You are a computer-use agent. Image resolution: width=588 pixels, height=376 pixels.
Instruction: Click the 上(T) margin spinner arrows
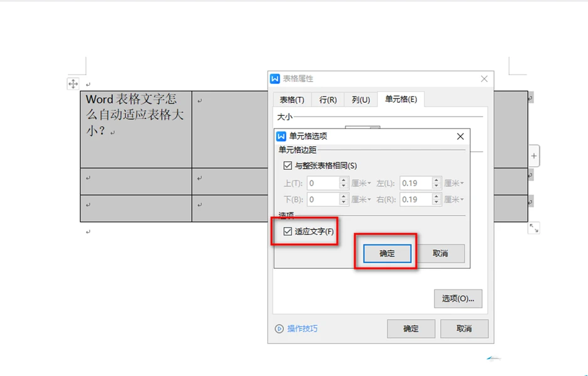point(344,184)
